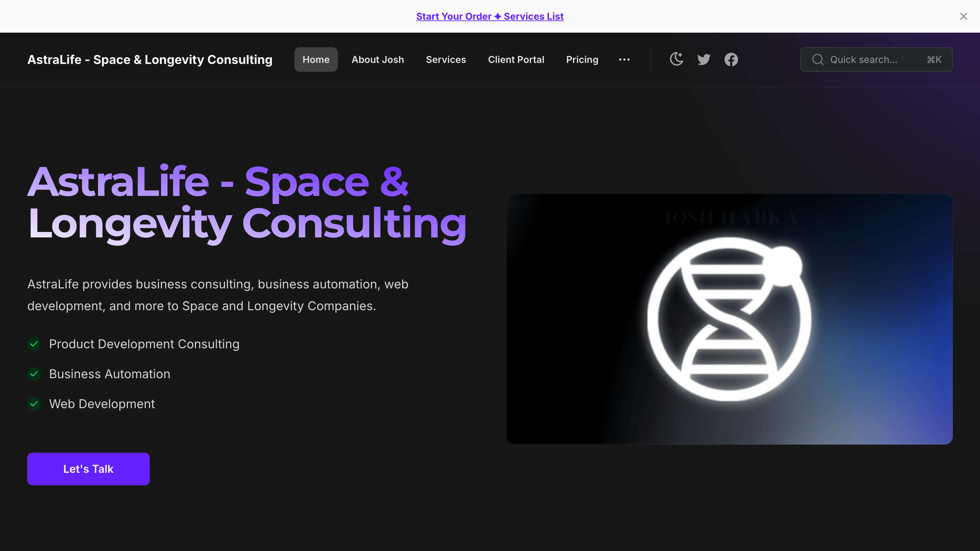
Task: View the Pricing page
Action: [582, 59]
